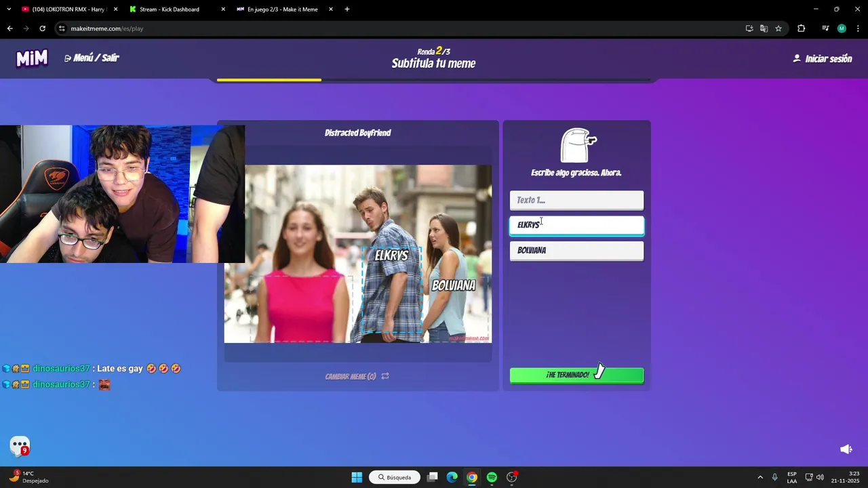Image resolution: width=868 pixels, height=488 pixels.
Task: Click the round timer progress bar
Action: [x=434, y=80]
